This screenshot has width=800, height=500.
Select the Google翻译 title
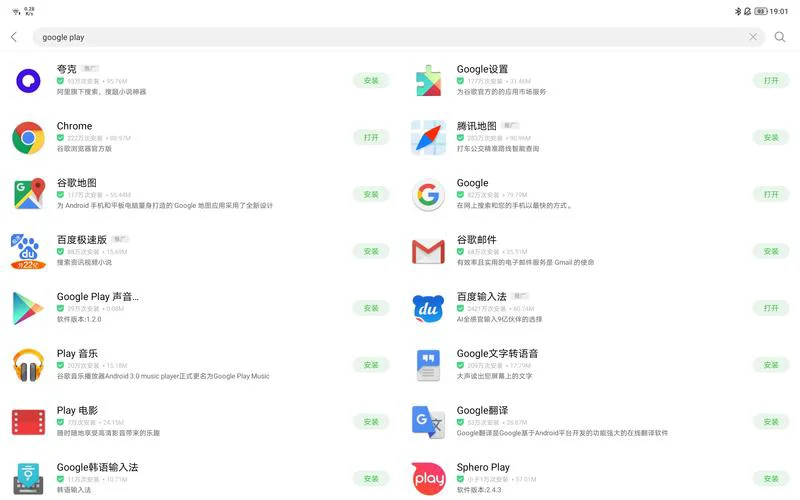482,411
